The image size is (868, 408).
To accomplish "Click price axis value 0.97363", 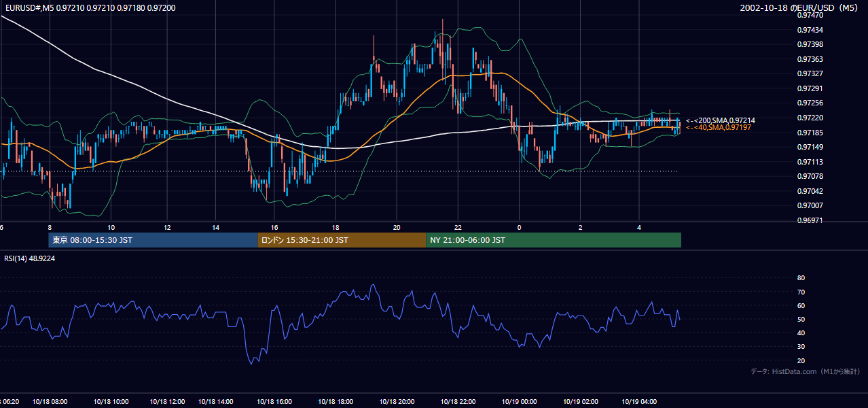I will pyautogui.click(x=810, y=59).
